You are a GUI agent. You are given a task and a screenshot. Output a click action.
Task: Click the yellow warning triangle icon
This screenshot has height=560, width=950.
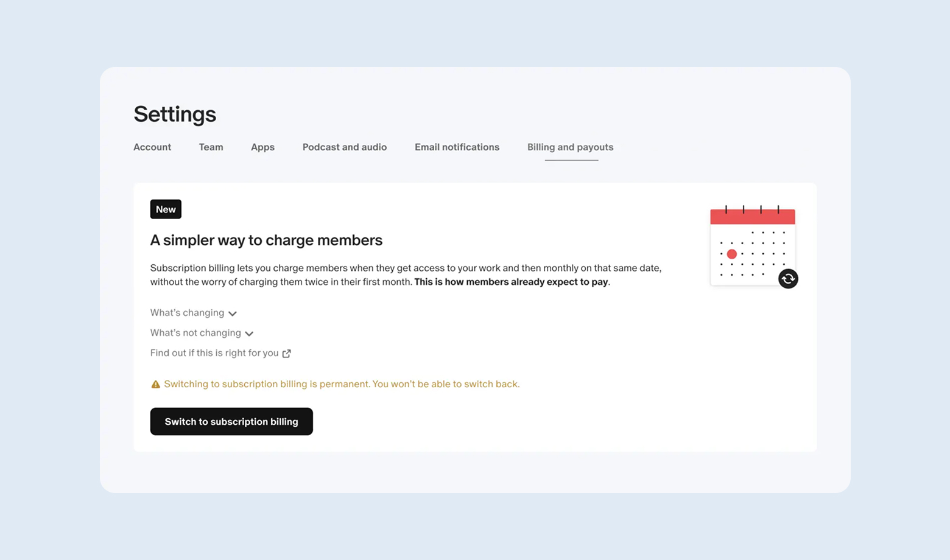pos(156,385)
